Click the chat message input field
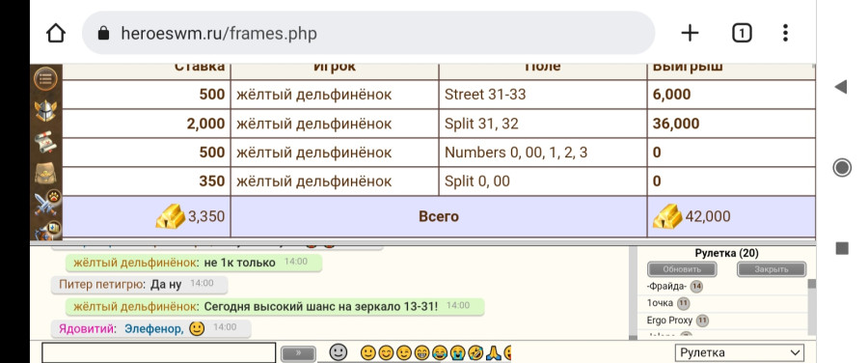This screenshot has height=363, width=868. 159,353
